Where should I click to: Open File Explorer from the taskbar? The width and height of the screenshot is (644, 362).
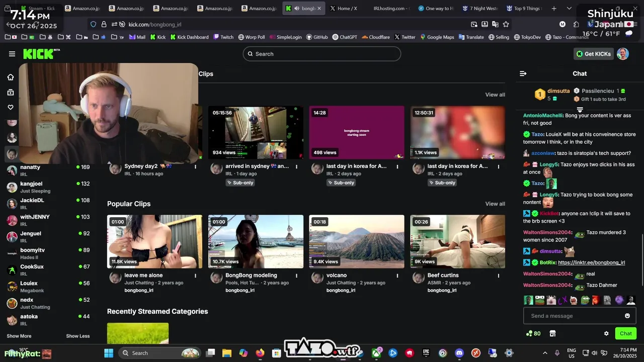pyautogui.click(x=226, y=353)
